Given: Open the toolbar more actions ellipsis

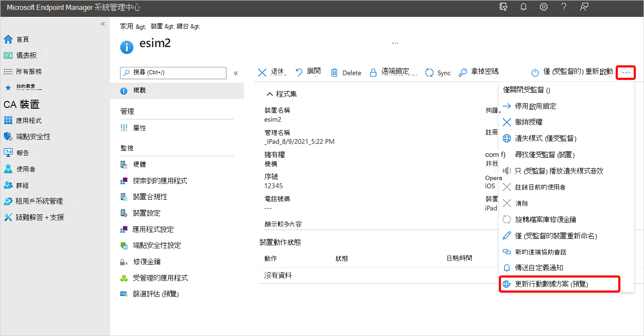Looking at the screenshot, I should click(626, 73).
